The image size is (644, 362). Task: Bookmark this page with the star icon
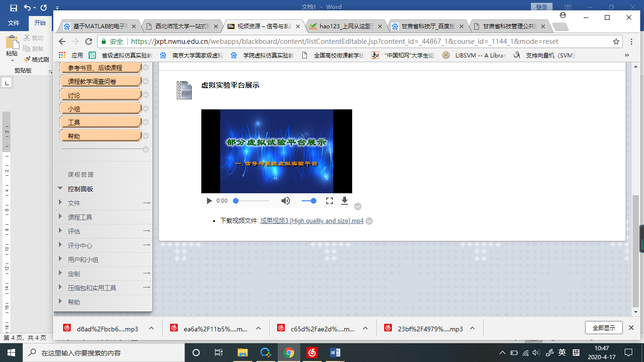616,41
